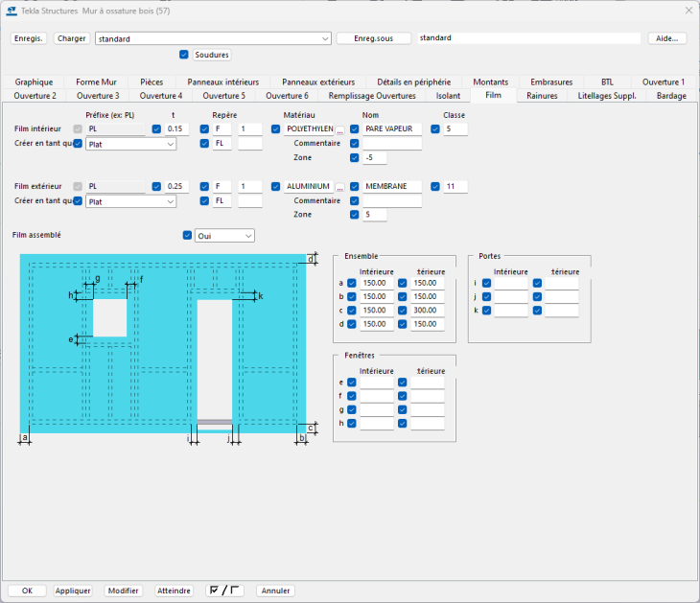
Task: Toggle the Film assemblé checkbox
Action: click(x=187, y=235)
